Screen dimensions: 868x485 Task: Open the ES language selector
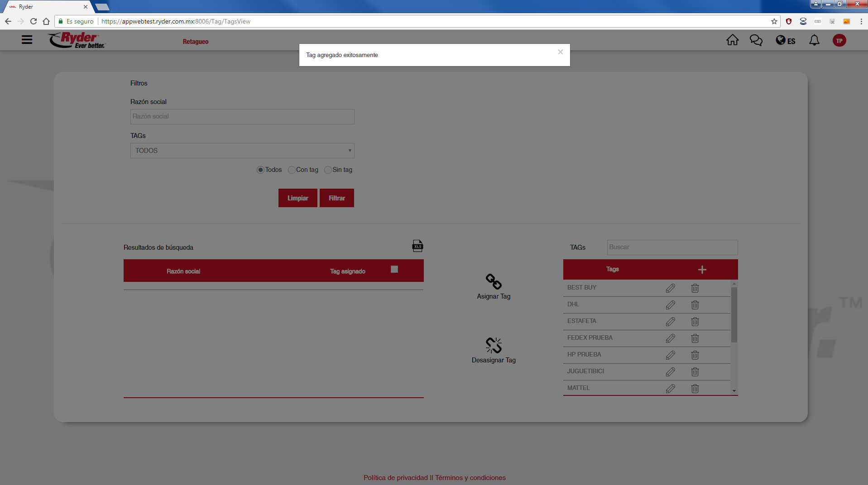click(786, 41)
